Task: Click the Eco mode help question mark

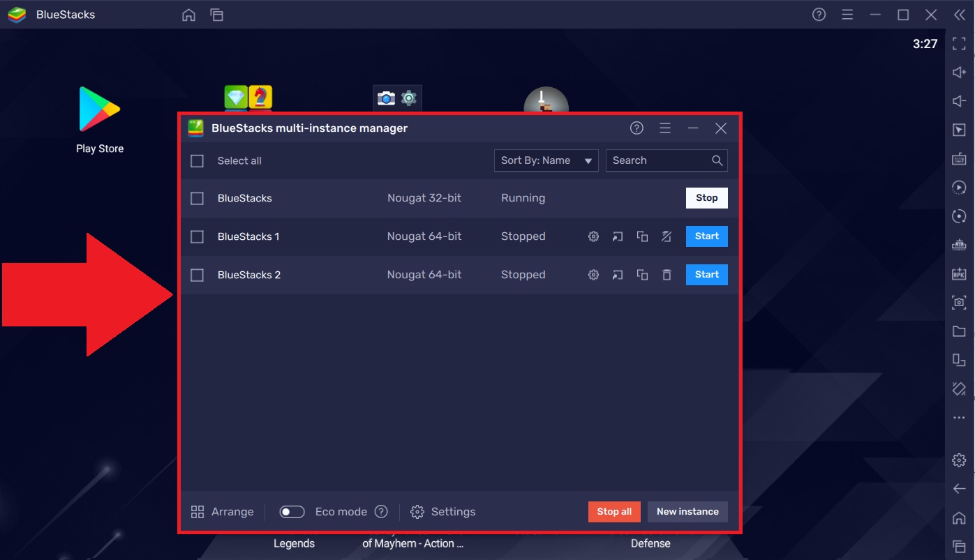Action: [x=381, y=511]
